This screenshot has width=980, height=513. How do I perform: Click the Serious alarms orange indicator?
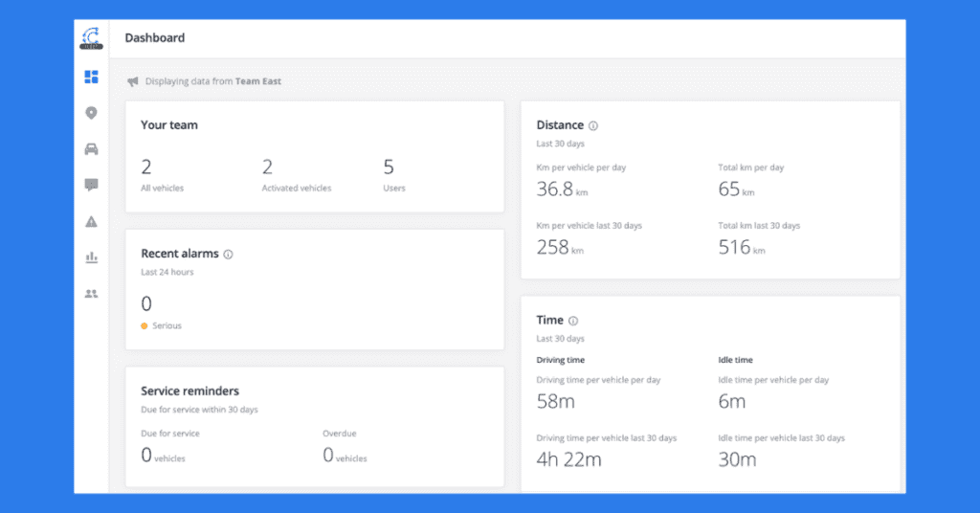click(x=145, y=325)
